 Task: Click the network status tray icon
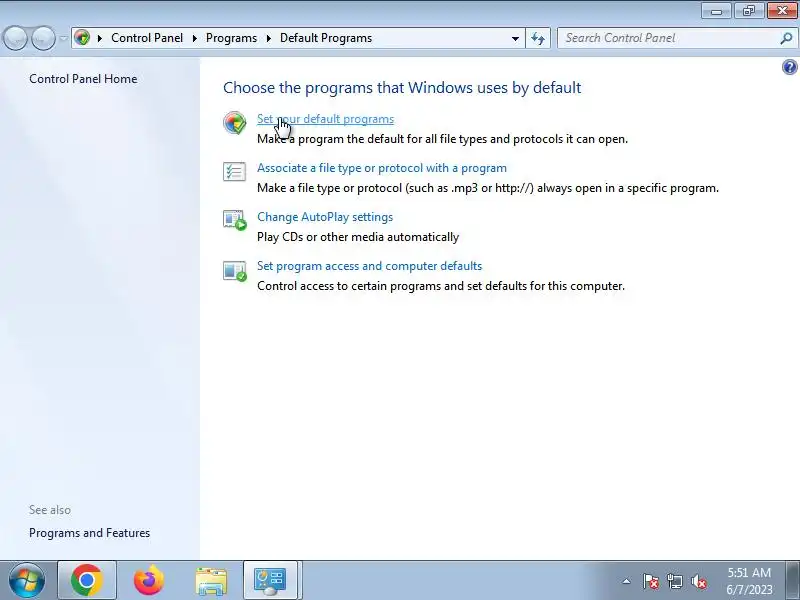point(674,581)
